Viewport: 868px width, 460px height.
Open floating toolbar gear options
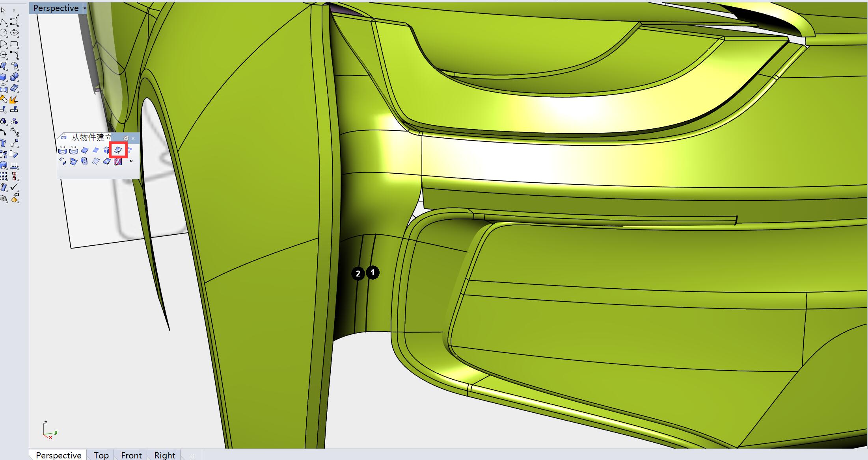click(126, 138)
